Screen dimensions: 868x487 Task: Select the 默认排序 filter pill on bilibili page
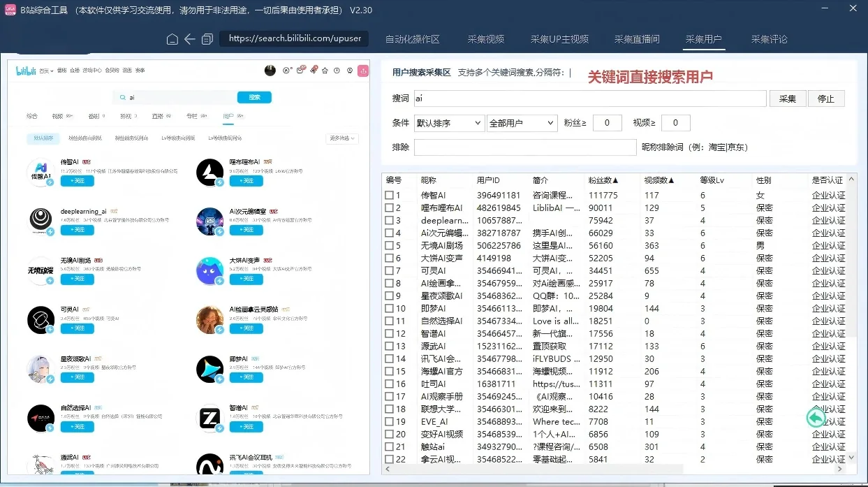point(43,138)
